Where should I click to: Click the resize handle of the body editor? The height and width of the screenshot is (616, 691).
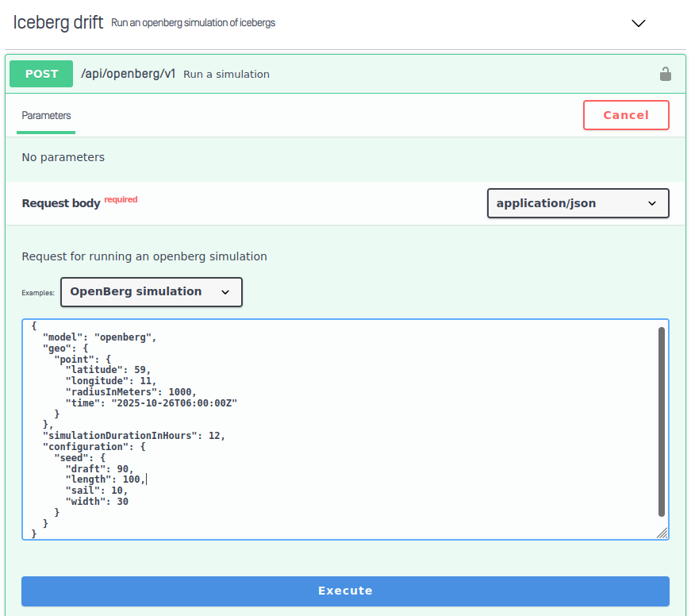pyautogui.click(x=663, y=534)
